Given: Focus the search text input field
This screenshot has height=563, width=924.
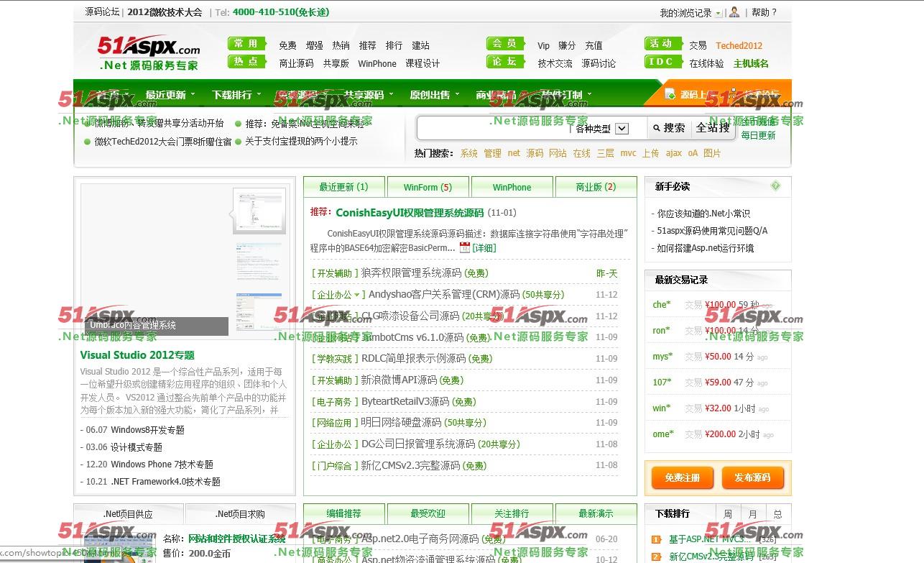Looking at the screenshot, I should 494,129.
